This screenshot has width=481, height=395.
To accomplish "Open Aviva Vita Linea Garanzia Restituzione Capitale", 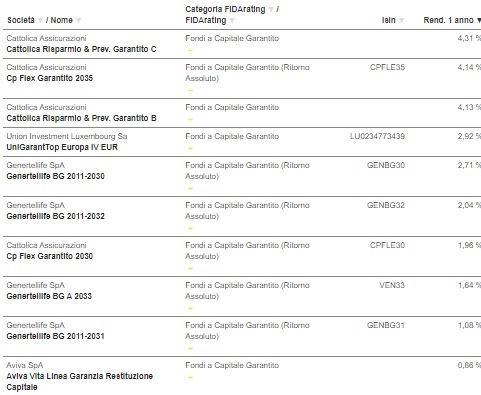I will pos(80,382).
